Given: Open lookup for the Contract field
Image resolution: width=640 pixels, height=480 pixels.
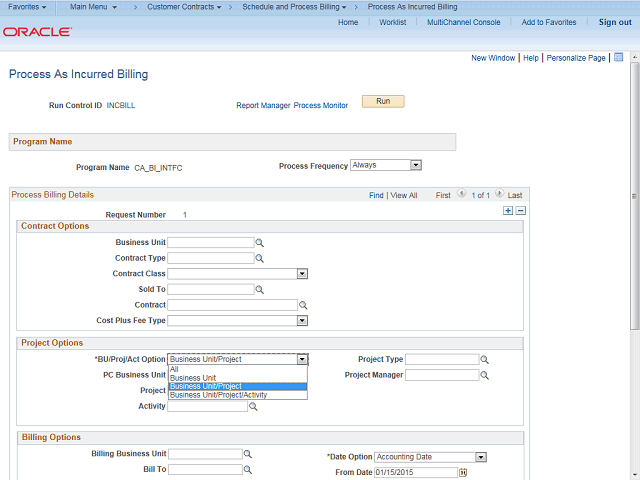Looking at the screenshot, I should pos(303,305).
